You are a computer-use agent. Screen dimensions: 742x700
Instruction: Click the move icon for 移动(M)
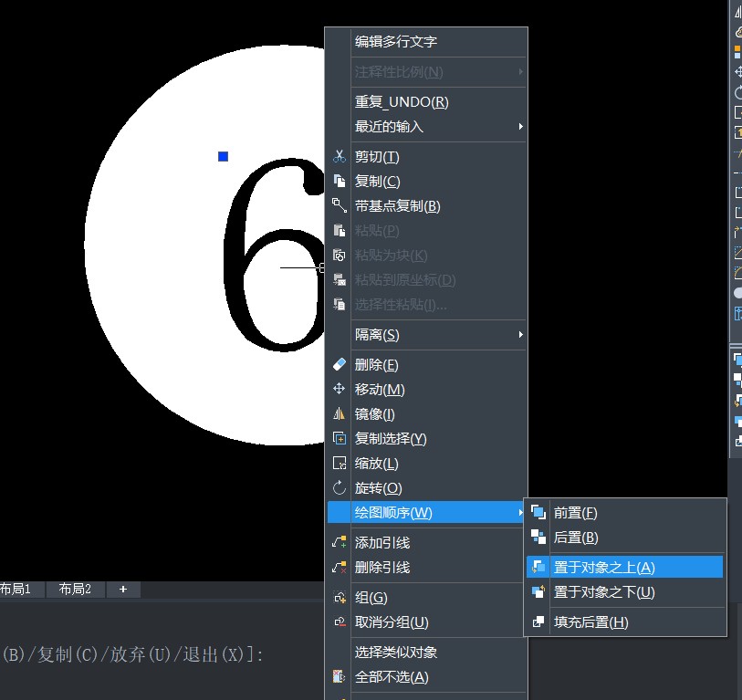click(x=339, y=389)
